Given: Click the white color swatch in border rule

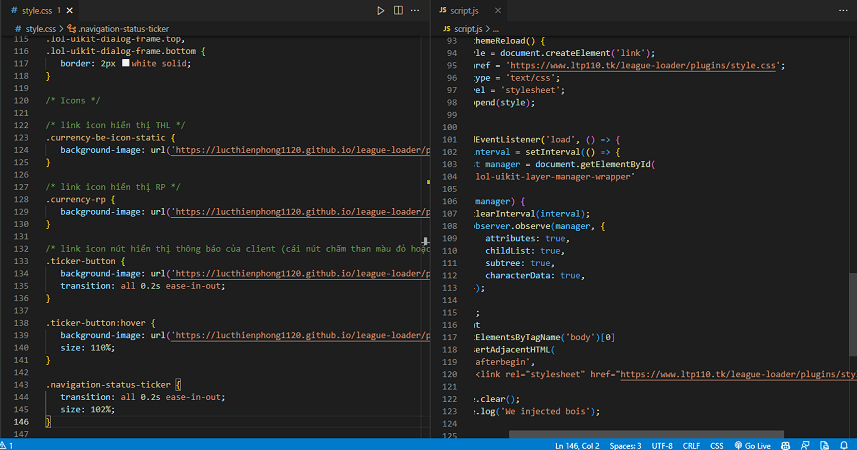Looking at the screenshot, I should 124,63.
